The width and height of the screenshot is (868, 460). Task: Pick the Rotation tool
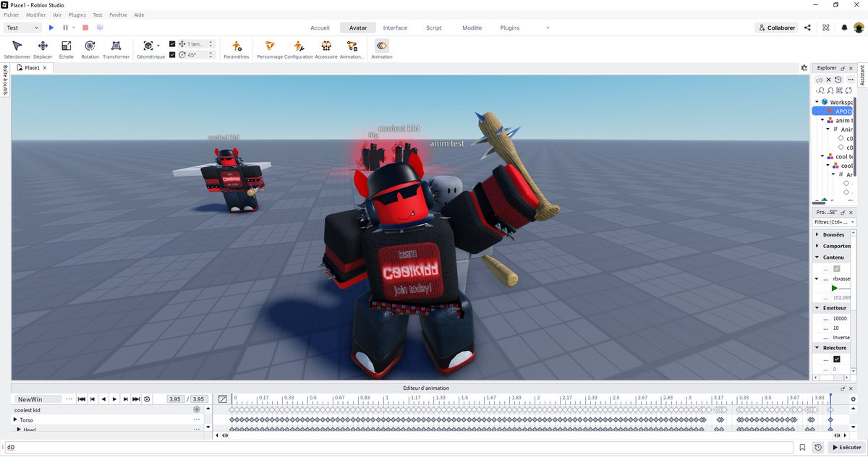tap(90, 48)
